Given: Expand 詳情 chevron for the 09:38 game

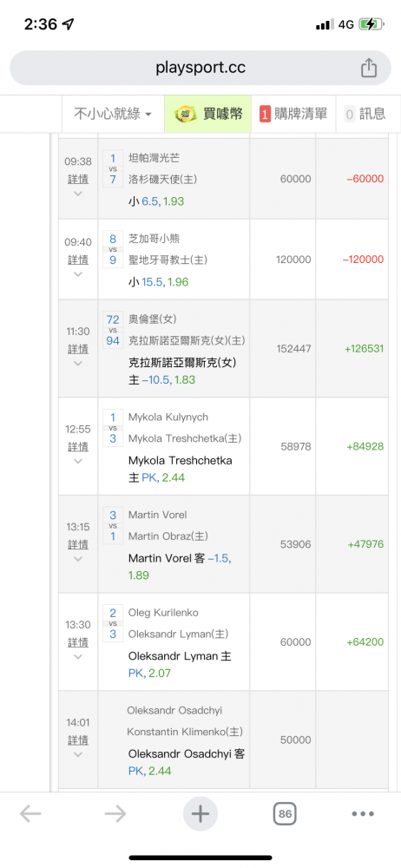Looking at the screenshot, I should pos(78,194).
